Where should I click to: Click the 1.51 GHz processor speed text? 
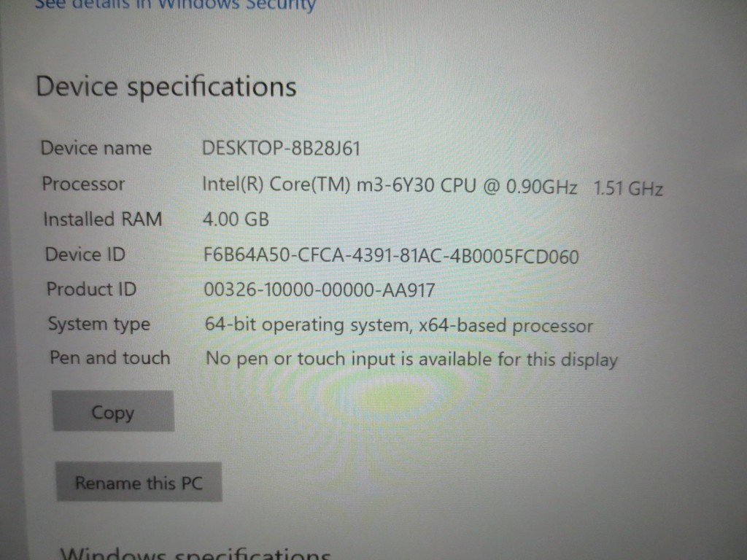click(x=628, y=189)
